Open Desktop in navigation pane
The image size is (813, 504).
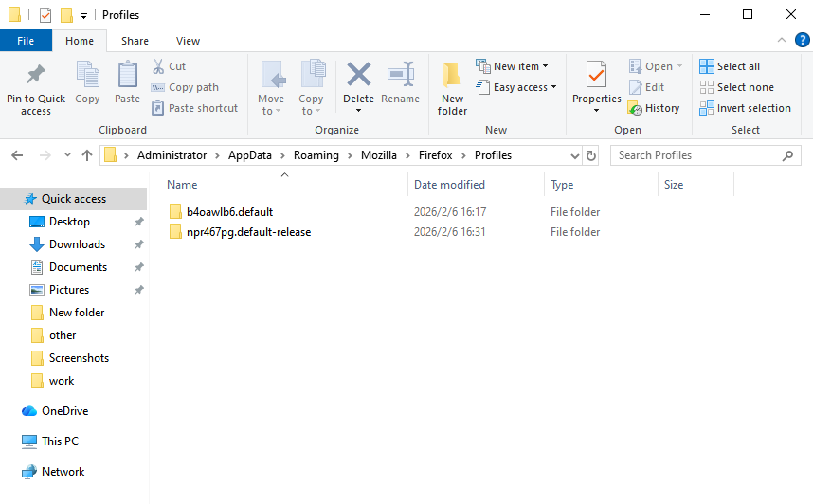69,222
